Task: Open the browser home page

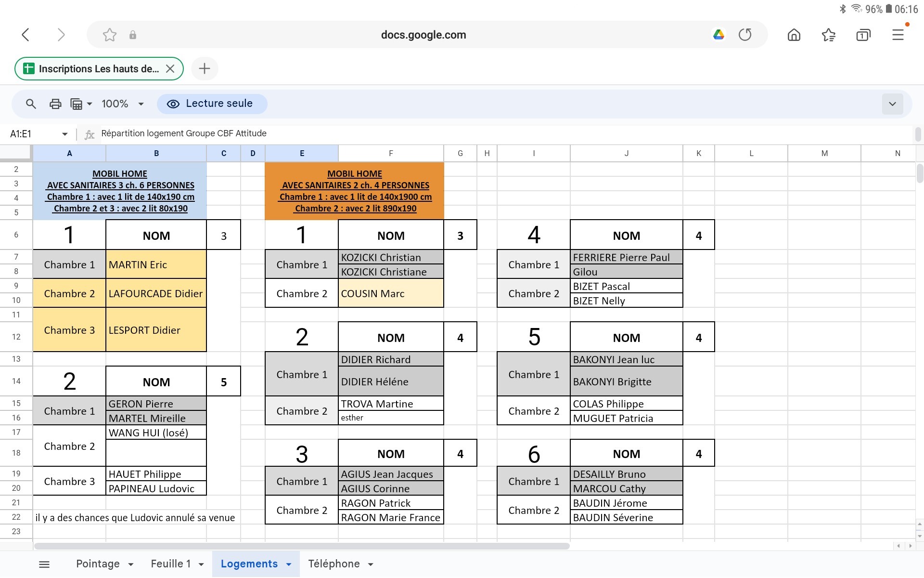Action: coord(794,35)
